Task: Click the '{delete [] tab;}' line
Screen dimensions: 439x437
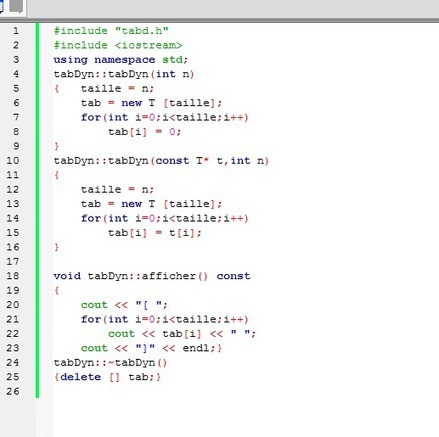Action: coord(107,377)
